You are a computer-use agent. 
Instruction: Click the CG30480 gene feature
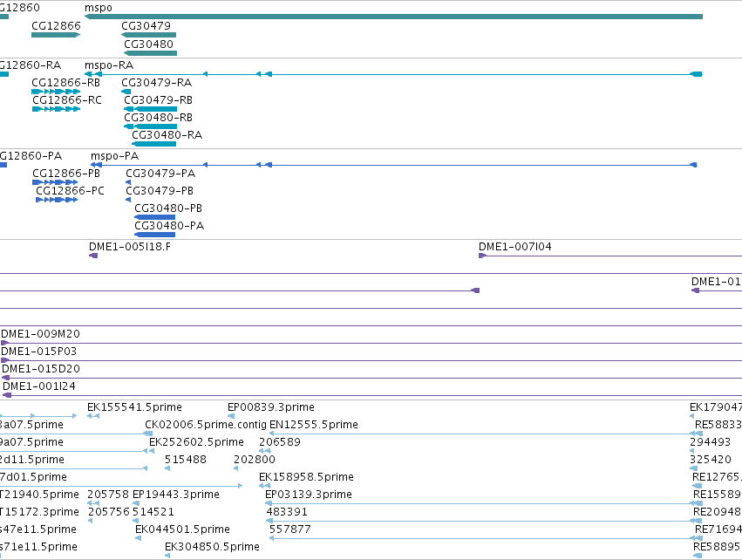tap(151, 53)
